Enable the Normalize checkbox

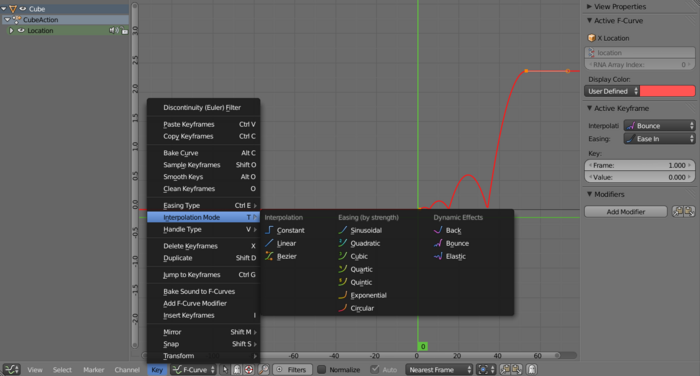point(321,369)
